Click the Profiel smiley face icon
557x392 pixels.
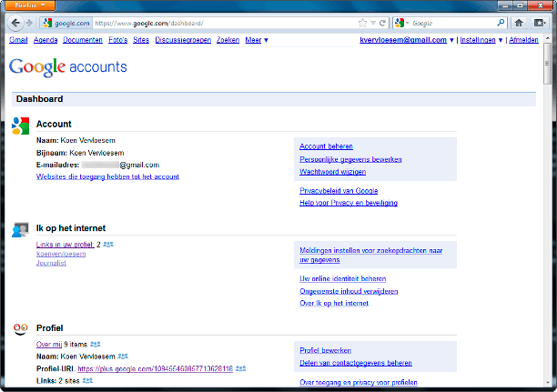(x=20, y=329)
